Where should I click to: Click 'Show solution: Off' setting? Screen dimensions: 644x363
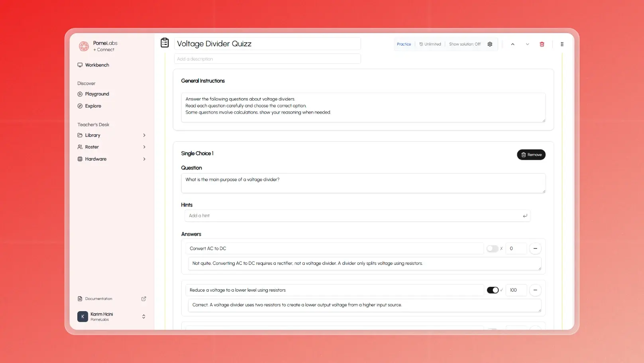tap(465, 44)
